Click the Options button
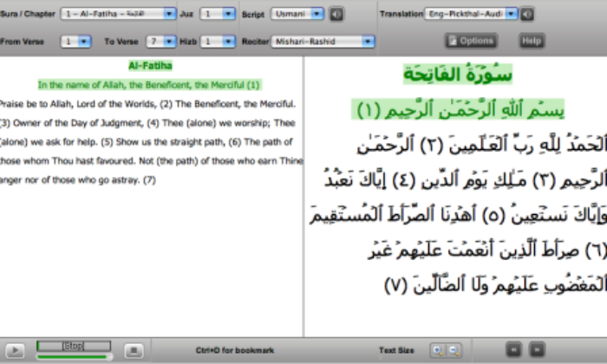Image resolution: width=607 pixels, height=364 pixels. tap(471, 41)
